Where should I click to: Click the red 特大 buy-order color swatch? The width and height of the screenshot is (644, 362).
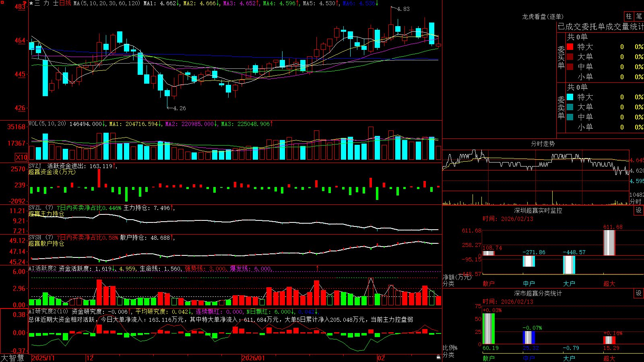(570, 47)
